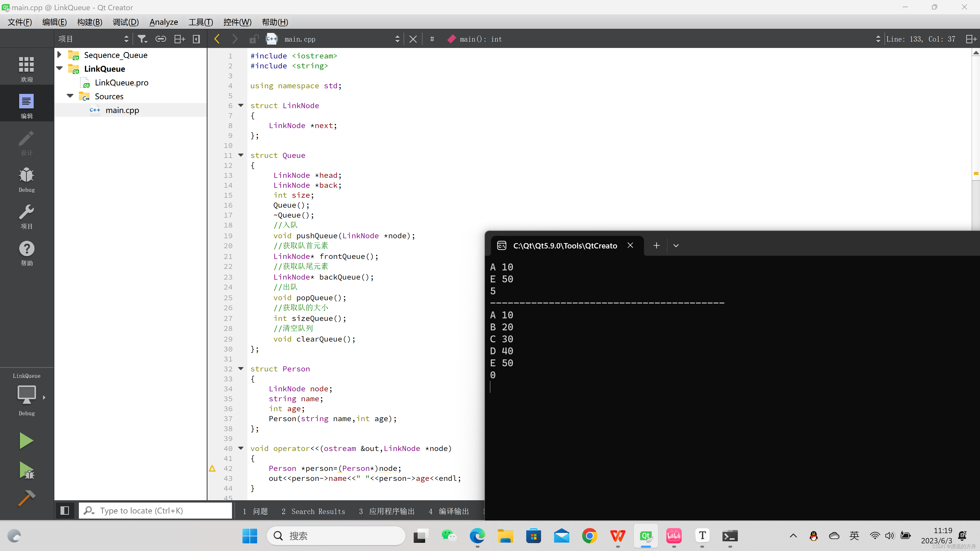The image size is (980, 551).
Task: Open the 构建(B) menu
Action: click(89, 22)
